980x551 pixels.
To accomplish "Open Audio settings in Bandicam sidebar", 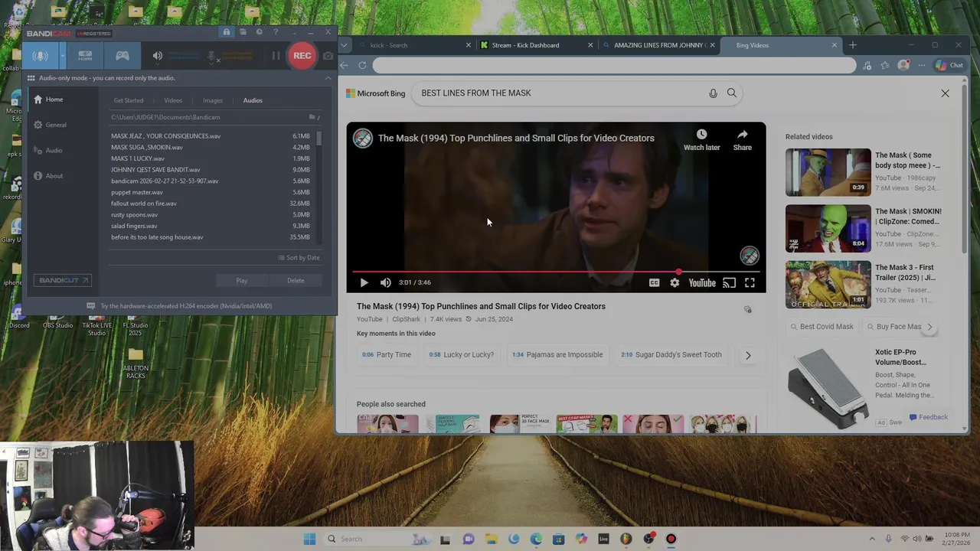I will pyautogui.click(x=54, y=150).
